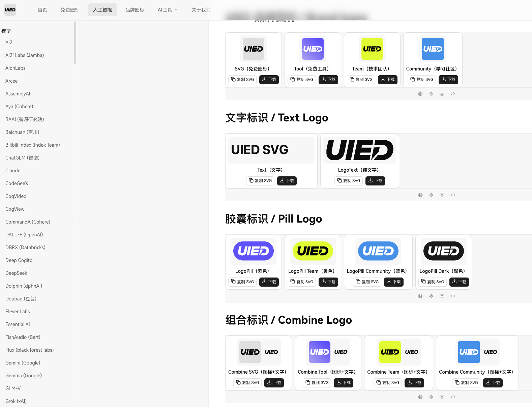Screen dimensions: 532x407
Task: Show source code icon under Combine Logo cards
Action: (453, 397)
